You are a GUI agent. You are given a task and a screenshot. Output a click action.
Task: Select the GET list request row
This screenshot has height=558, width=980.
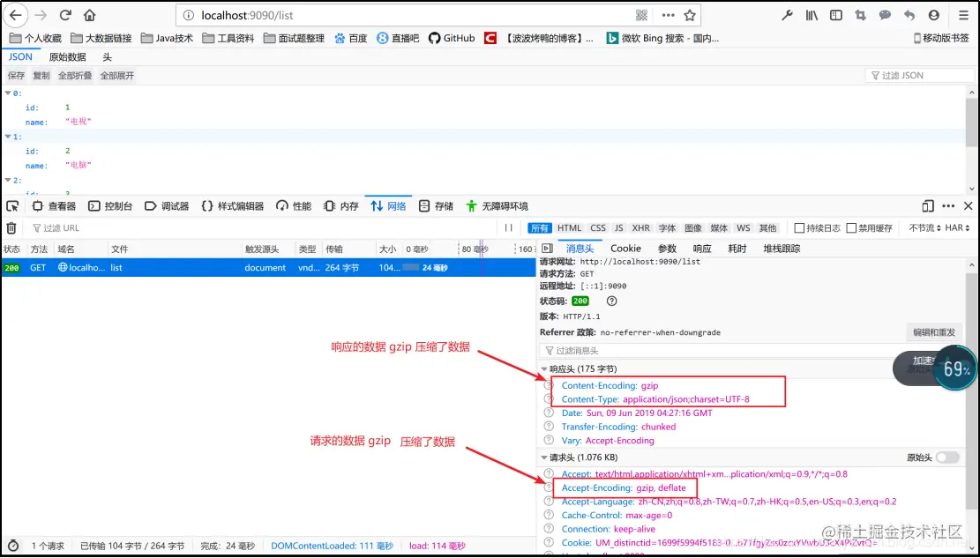(x=268, y=267)
